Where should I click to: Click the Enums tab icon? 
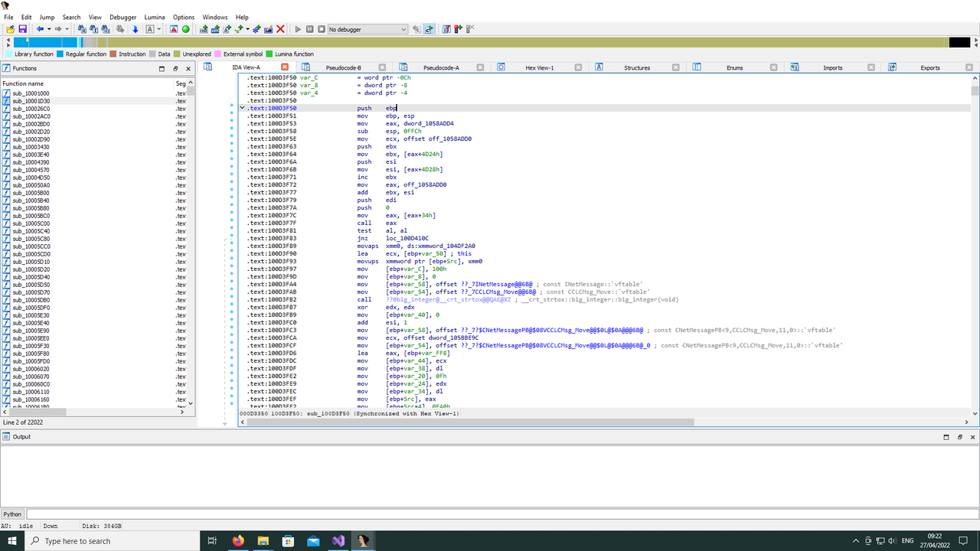point(697,67)
